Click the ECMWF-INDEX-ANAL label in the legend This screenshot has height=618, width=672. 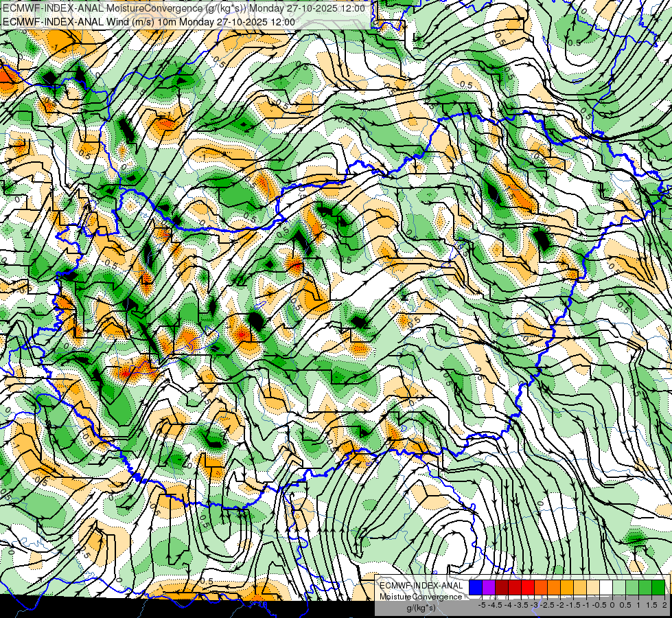tap(421, 586)
